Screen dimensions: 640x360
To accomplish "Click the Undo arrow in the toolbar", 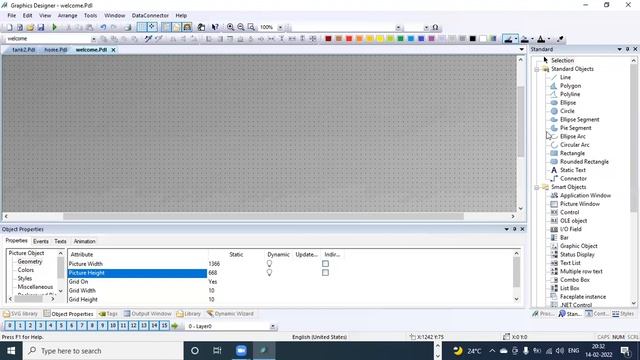I will tap(103, 27).
